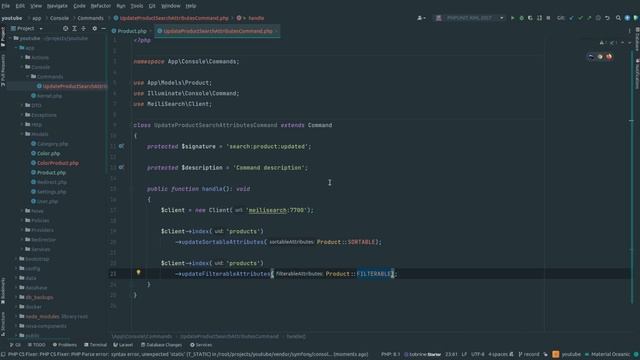Collapse the Commands folder in the tree
Image resolution: width=640 pixels, height=360 pixels.
pos(28,77)
